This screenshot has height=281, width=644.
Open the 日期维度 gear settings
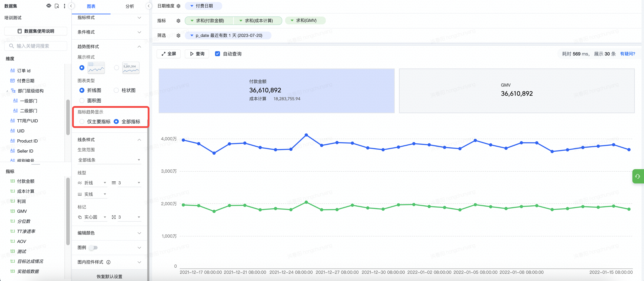[179, 6]
